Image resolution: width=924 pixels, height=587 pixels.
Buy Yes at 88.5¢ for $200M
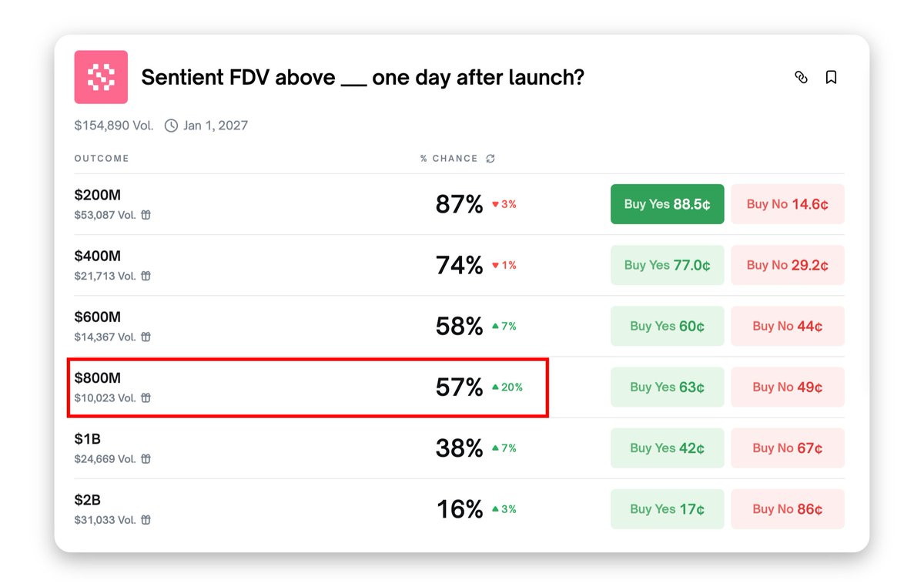coord(668,204)
